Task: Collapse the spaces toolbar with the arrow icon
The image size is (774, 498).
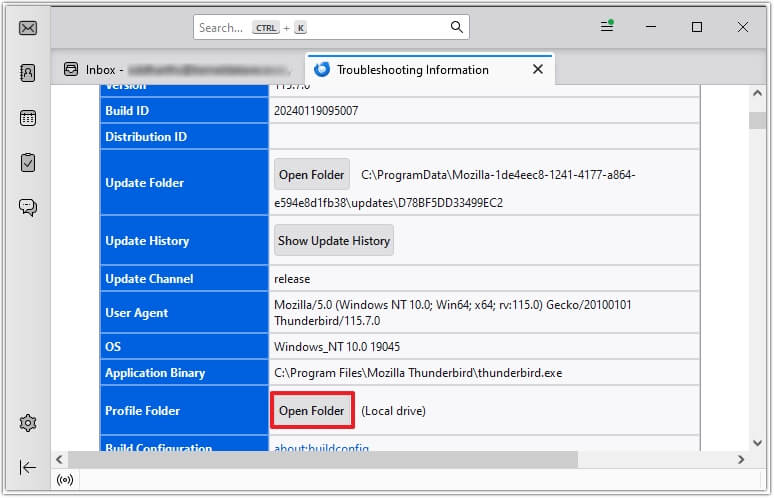Action: tap(28, 467)
